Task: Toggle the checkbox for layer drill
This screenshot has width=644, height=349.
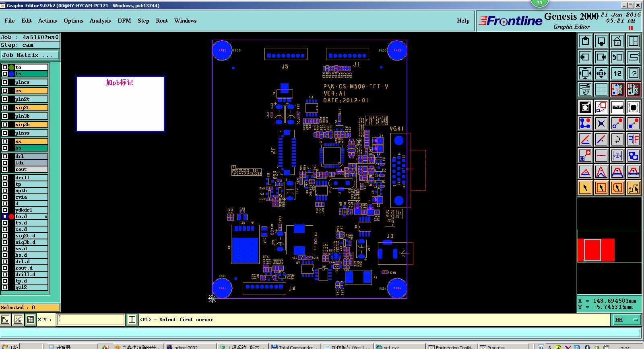Action: 5,178
